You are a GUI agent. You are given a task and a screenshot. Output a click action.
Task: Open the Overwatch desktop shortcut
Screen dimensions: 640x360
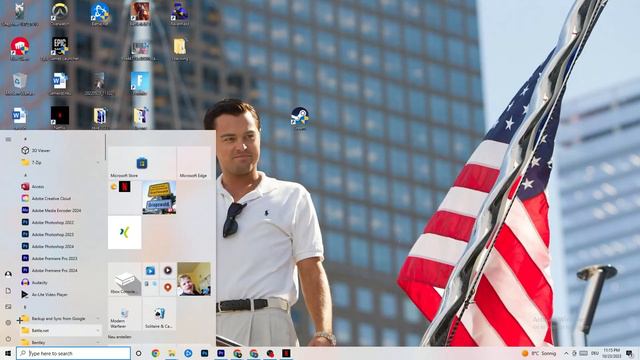point(60,14)
